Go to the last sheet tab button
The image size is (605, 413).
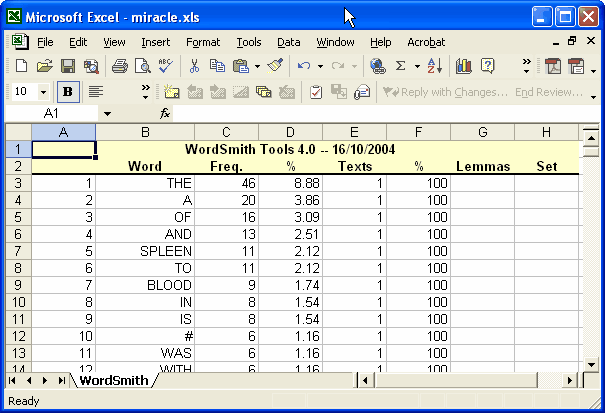coord(61,381)
